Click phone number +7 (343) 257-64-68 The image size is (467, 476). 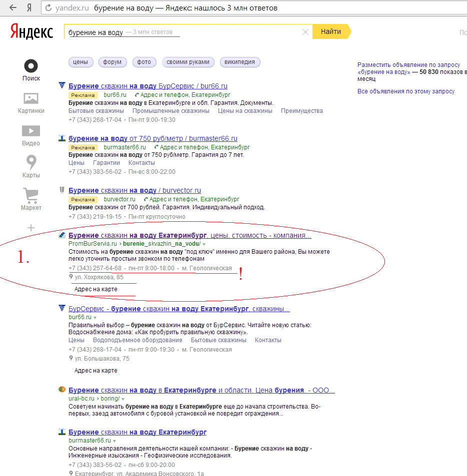pos(95,268)
